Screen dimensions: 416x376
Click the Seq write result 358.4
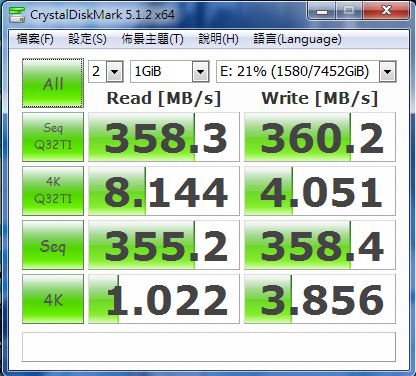(x=320, y=245)
